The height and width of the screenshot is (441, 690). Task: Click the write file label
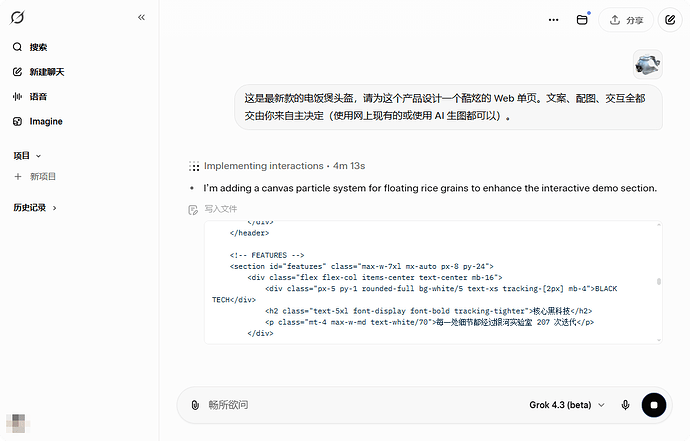click(220, 209)
